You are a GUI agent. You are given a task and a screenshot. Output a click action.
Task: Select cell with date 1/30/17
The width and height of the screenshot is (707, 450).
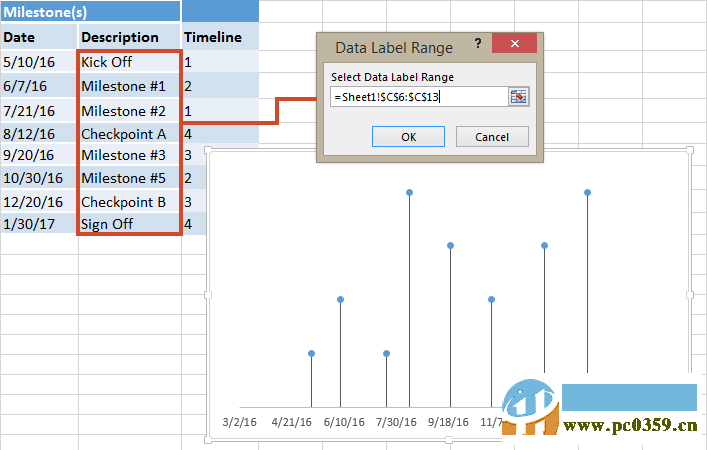39,224
